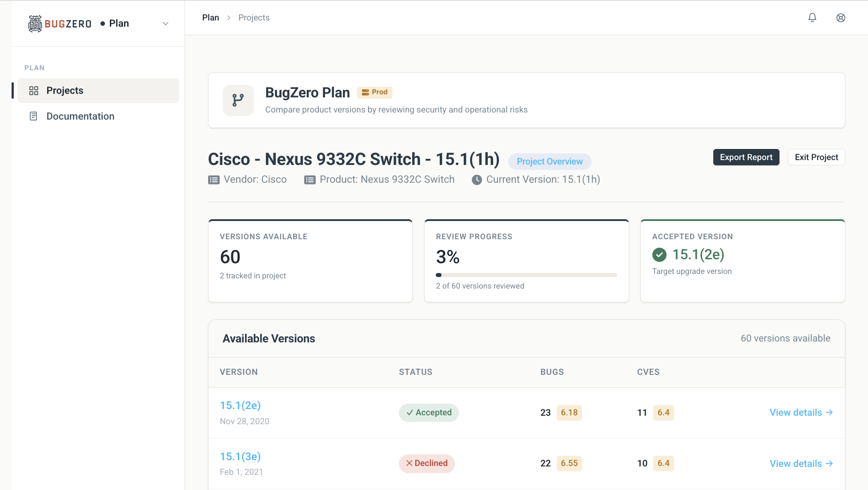Viewport: 868px width, 490px height.
Task: Click bug score 6.18 badge
Action: click(x=569, y=413)
